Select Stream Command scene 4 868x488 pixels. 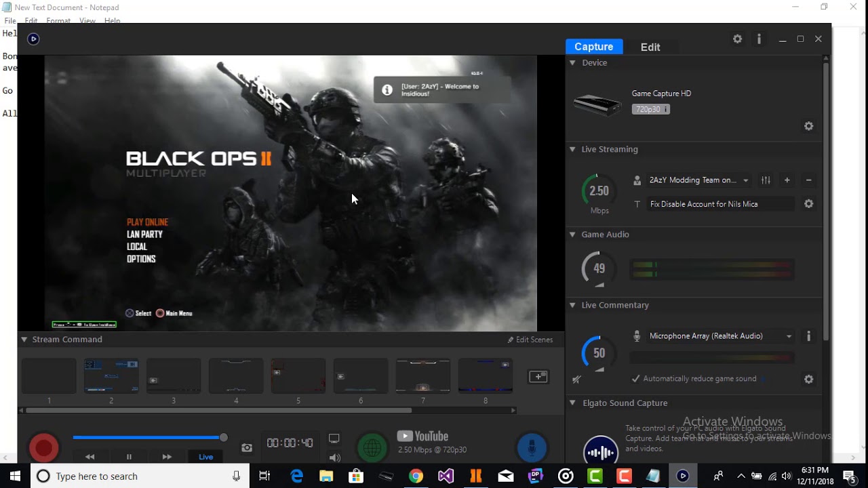(236, 376)
